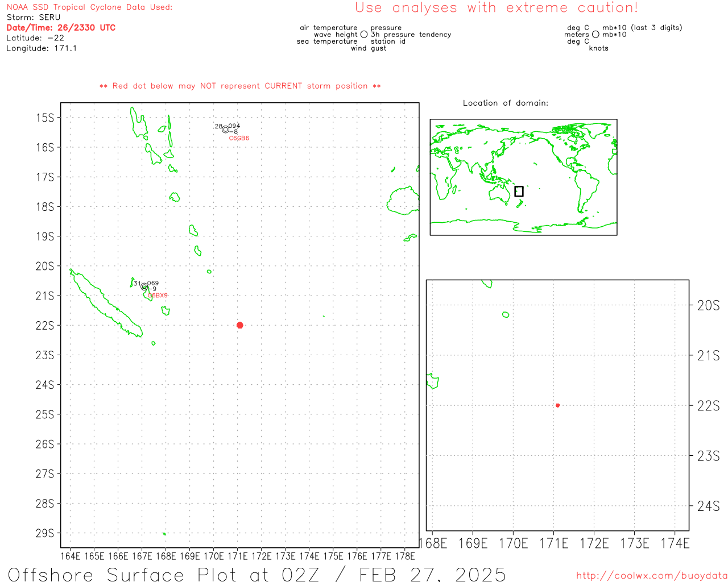Click the 'Latitude: -22' text

click(x=35, y=38)
